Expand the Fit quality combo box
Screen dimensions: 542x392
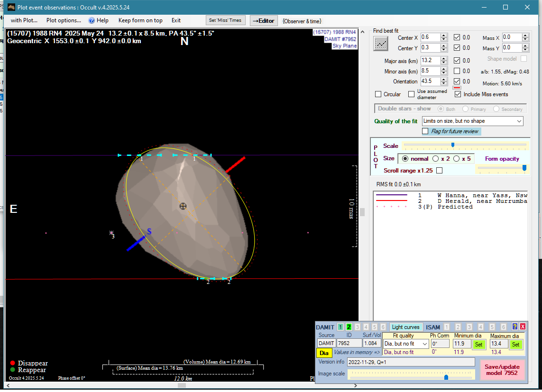click(x=424, y=344)
